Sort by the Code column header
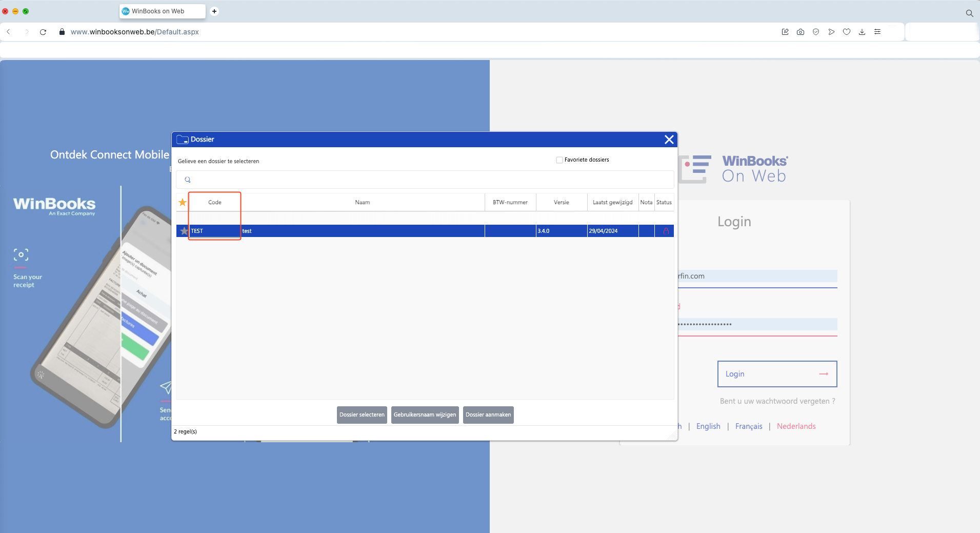 (x=215, y=202)
